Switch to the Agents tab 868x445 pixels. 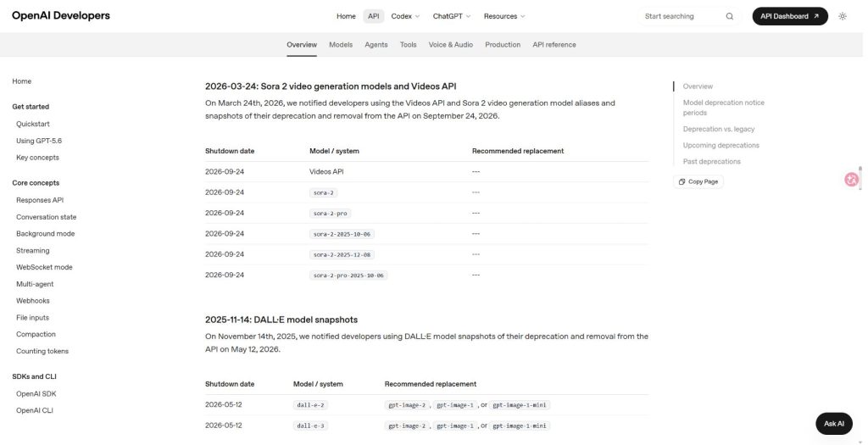pos(376,45)
